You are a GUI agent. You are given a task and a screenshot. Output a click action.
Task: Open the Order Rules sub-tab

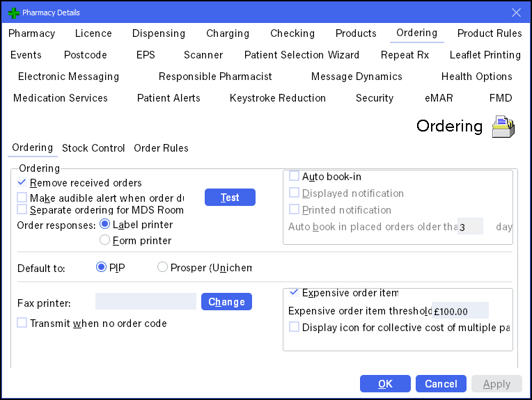click(x=161, y=148)
